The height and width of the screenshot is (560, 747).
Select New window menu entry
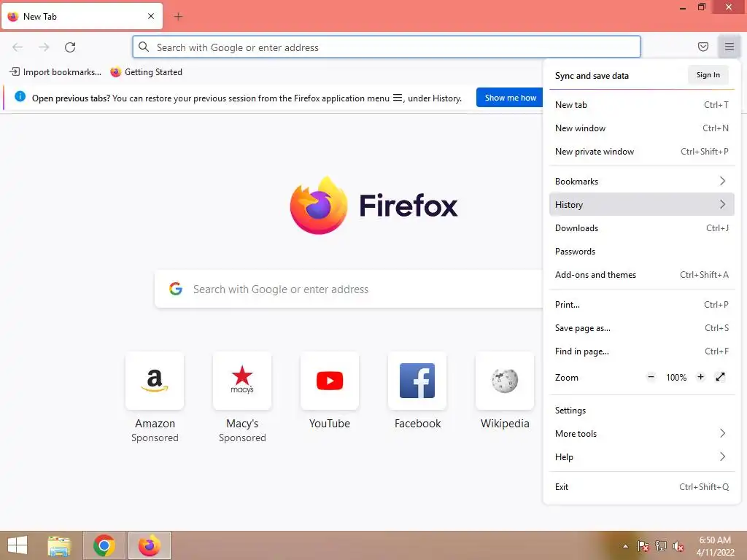[642, 128]
